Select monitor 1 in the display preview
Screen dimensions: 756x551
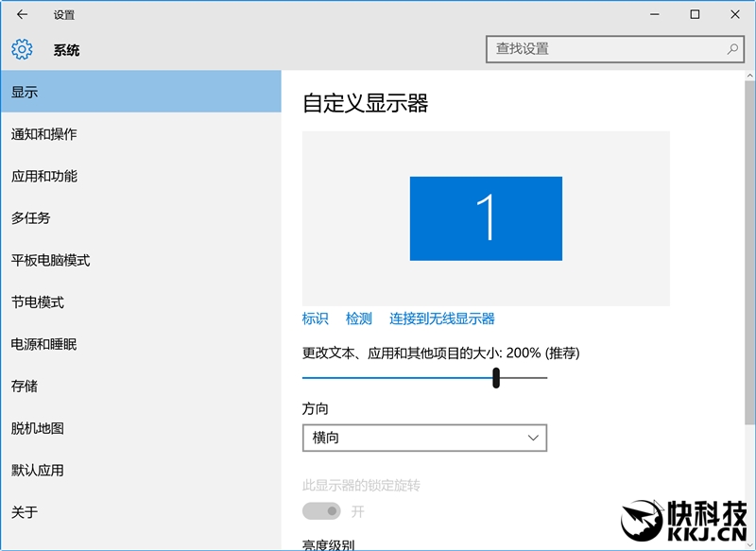click(488, 215)
